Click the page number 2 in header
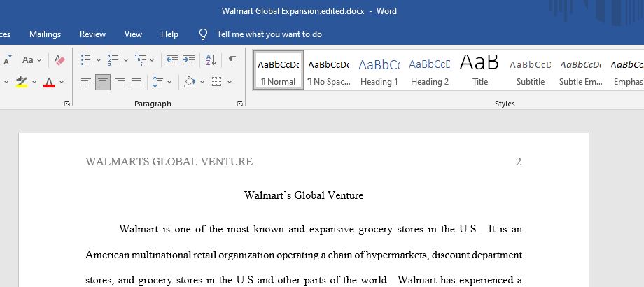This screenshot has height=287, width=644. 518,162
